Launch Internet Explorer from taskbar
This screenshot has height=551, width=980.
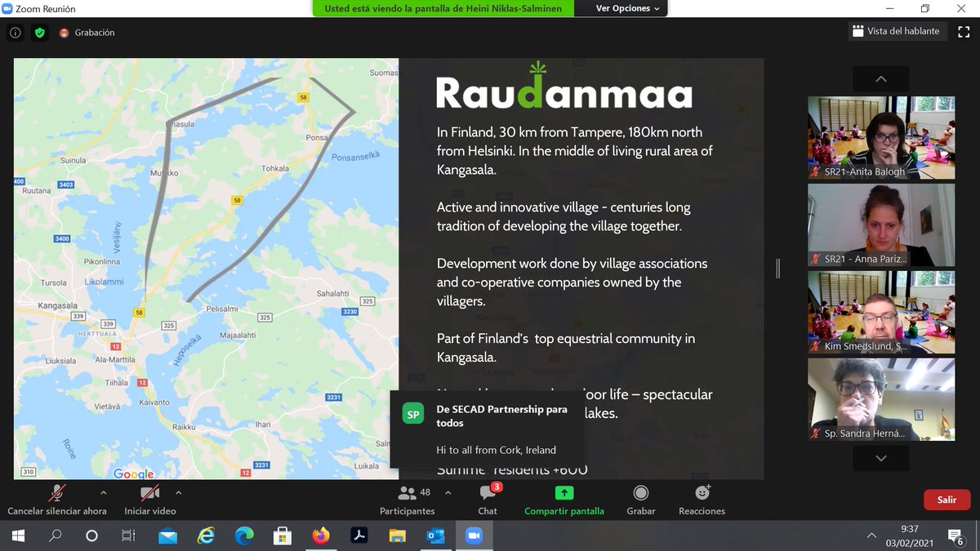coord(206,535)
